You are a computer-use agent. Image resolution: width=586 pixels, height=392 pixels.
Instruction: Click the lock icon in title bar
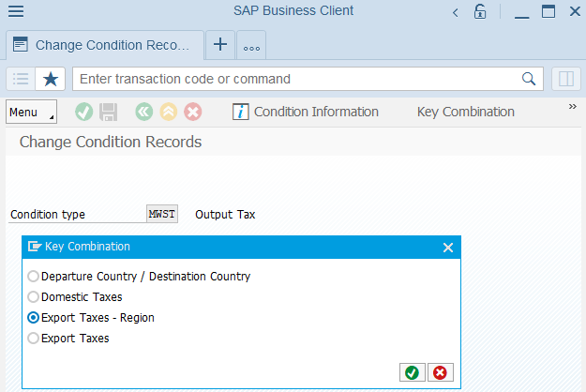[x=480, y=11]
